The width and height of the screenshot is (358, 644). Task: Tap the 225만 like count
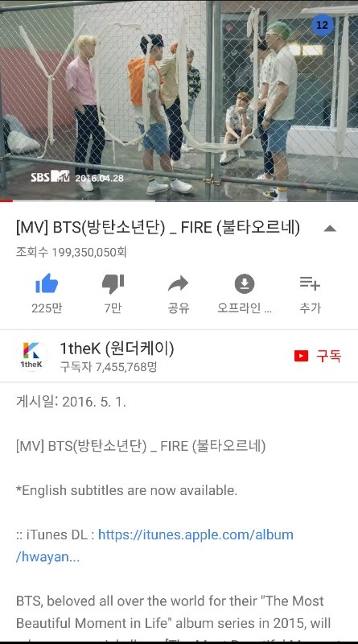click(x=47, y=308)
